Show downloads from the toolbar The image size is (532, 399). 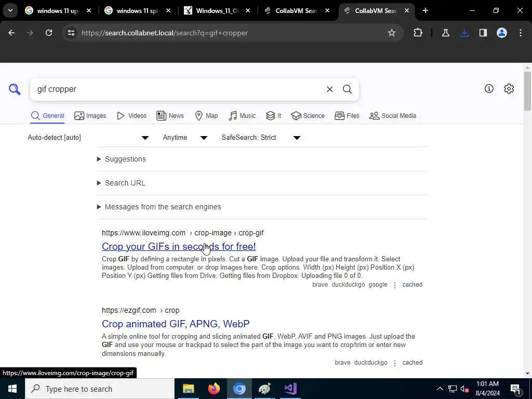click(x=464, y=33)
